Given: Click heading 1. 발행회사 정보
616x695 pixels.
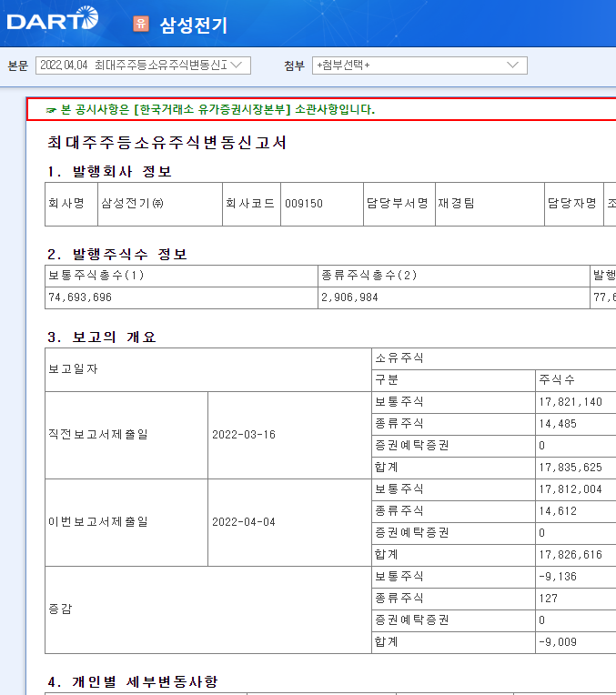Looking at the screenshot, I should (109, 172).
